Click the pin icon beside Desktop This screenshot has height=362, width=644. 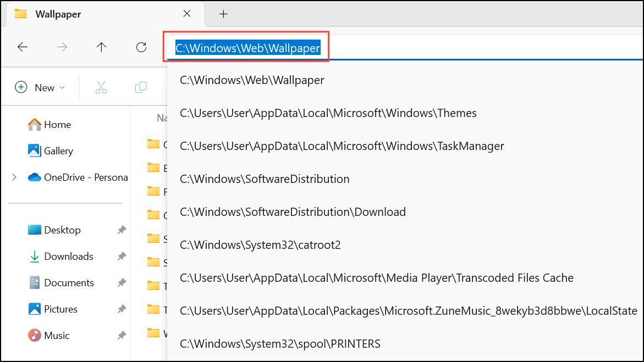122,230
